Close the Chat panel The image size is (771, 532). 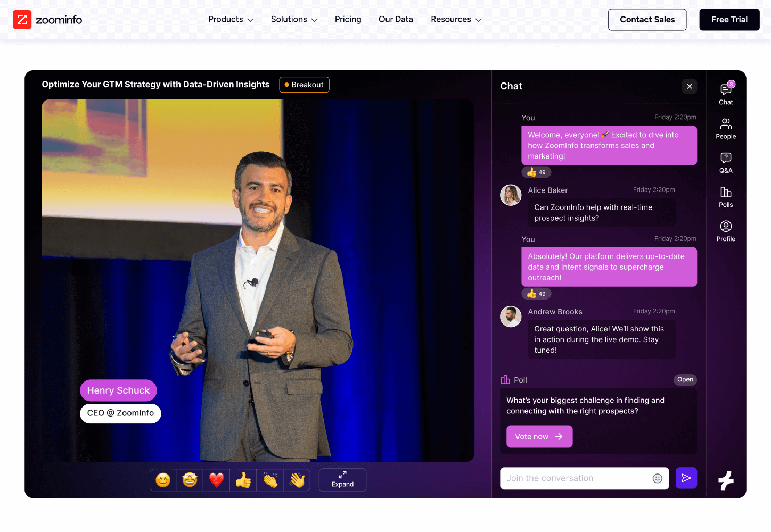click(690, 86)
